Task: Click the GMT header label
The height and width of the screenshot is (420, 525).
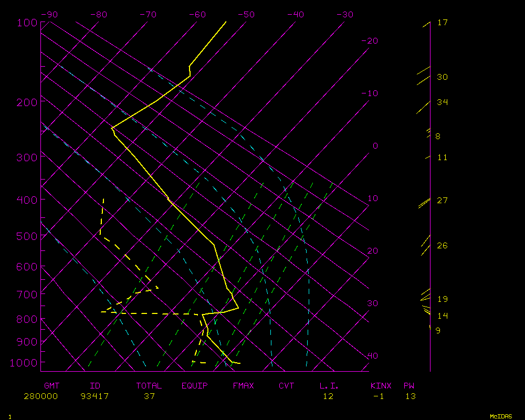Action: coord(52,386)
